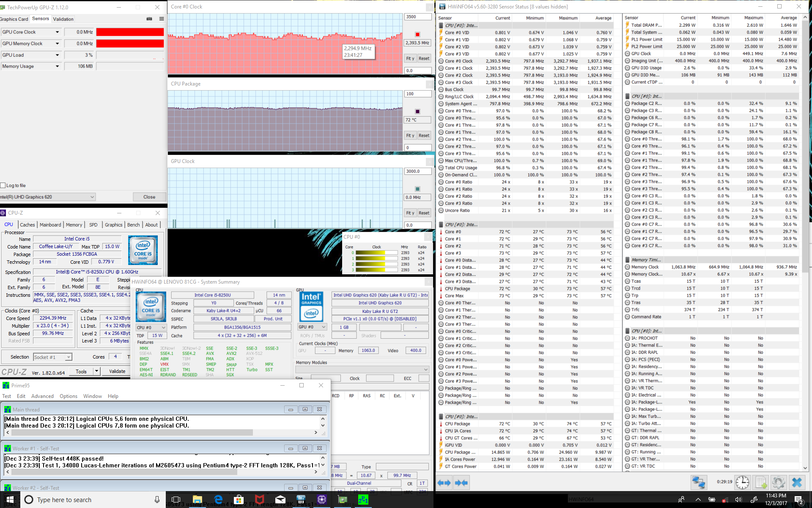Click the HWiNFO clock reset icon
Screen dimensions: 812x508
(x=742, y=483)
